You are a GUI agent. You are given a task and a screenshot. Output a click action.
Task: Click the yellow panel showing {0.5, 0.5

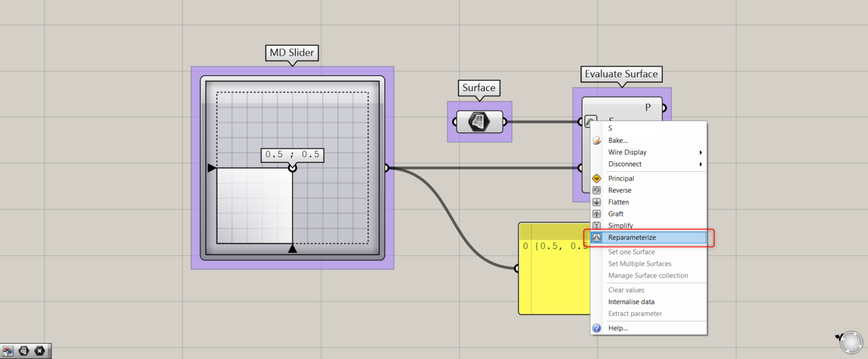point(554,269)
